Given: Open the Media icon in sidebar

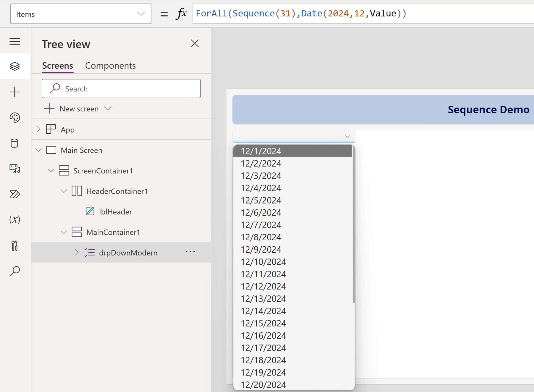Looking at the screenshot, I should [15, 169].
